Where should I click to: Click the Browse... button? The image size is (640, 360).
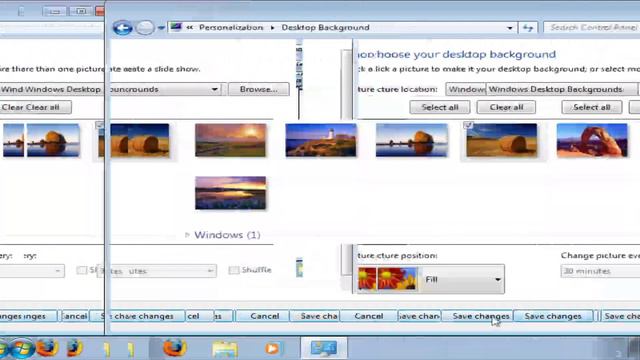click(x=258, y=89)
